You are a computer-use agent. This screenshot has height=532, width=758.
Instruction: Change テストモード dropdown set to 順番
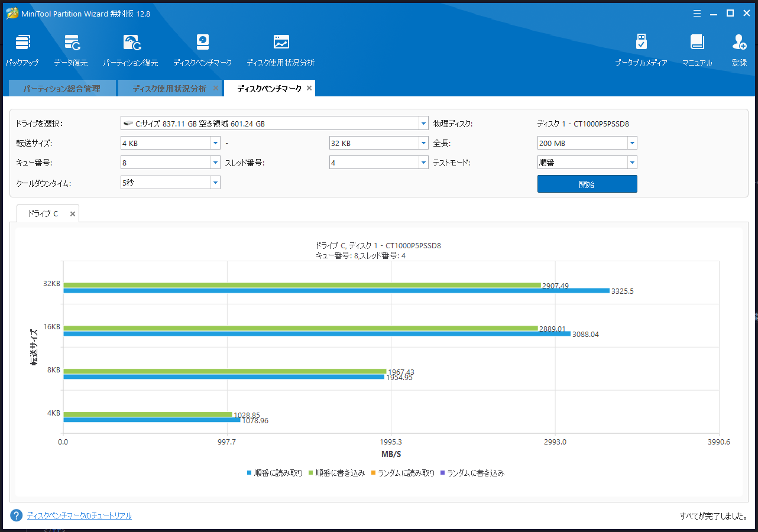tap(632, 163)
